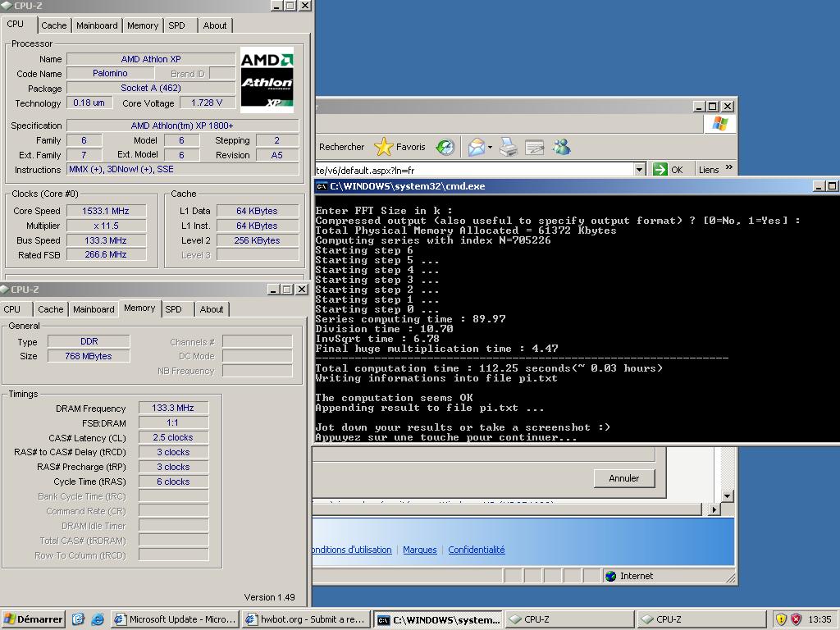Open the media history icon in IE toolbar

click(445, 147)
